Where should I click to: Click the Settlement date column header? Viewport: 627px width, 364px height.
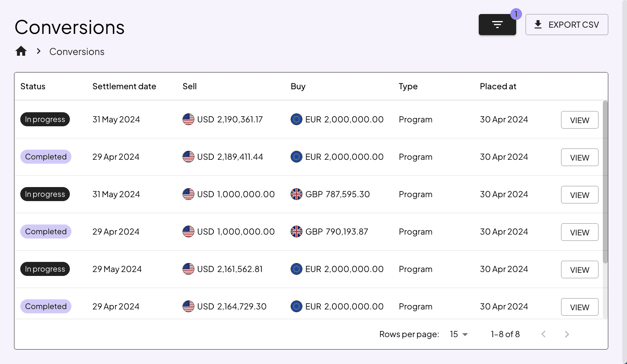(124, 87)
